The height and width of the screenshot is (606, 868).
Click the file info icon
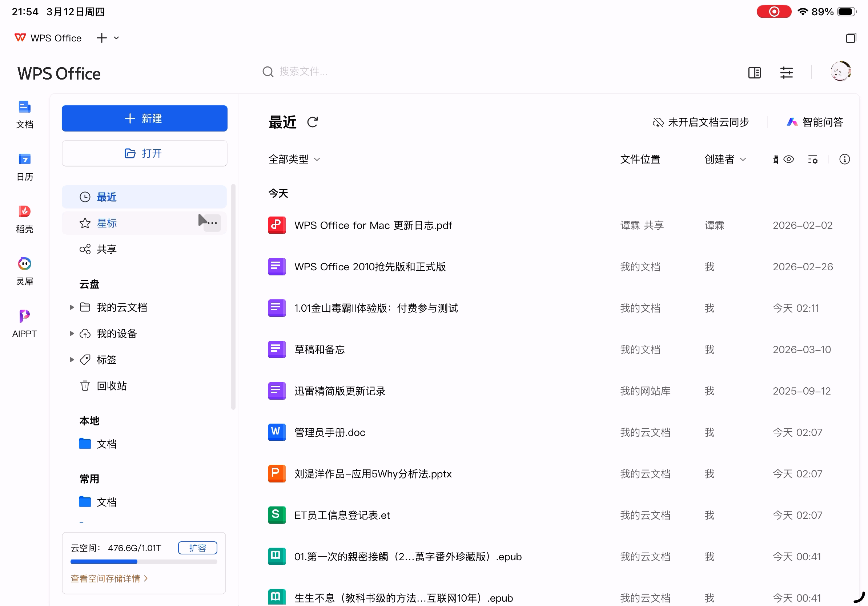[x=844, y=159]
